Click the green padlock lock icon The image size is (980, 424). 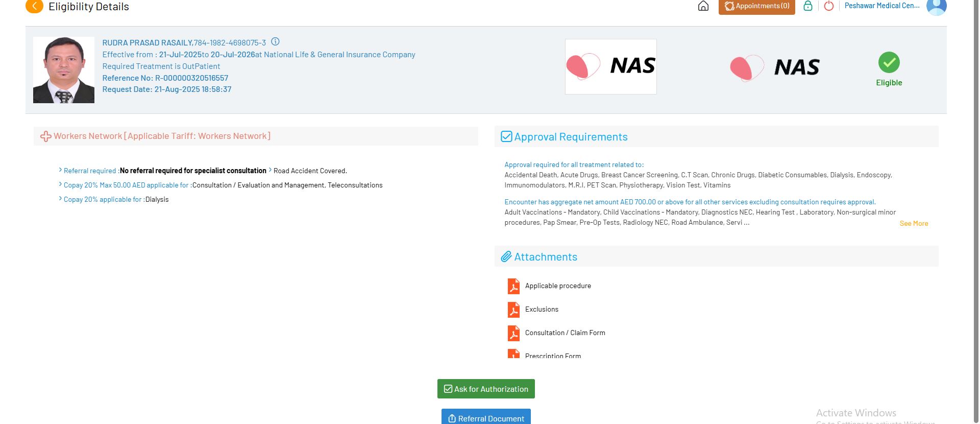808,6
